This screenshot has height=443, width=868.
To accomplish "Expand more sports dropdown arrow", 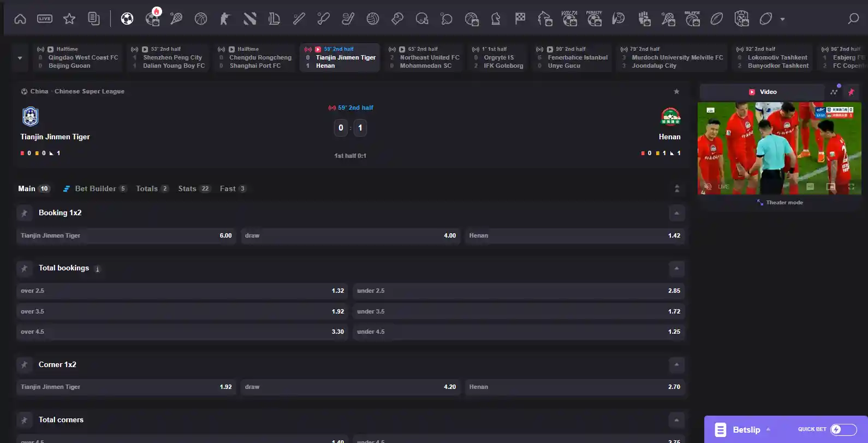I will [782, 19].
